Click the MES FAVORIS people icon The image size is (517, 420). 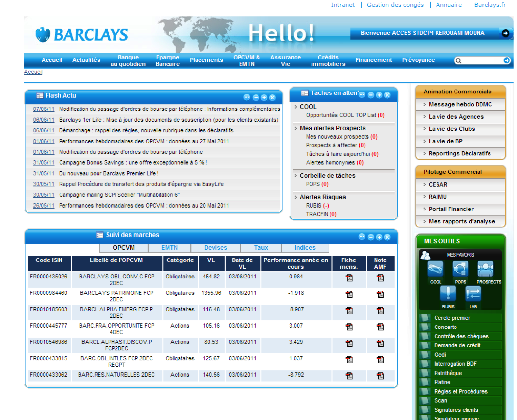click(425, 255)
